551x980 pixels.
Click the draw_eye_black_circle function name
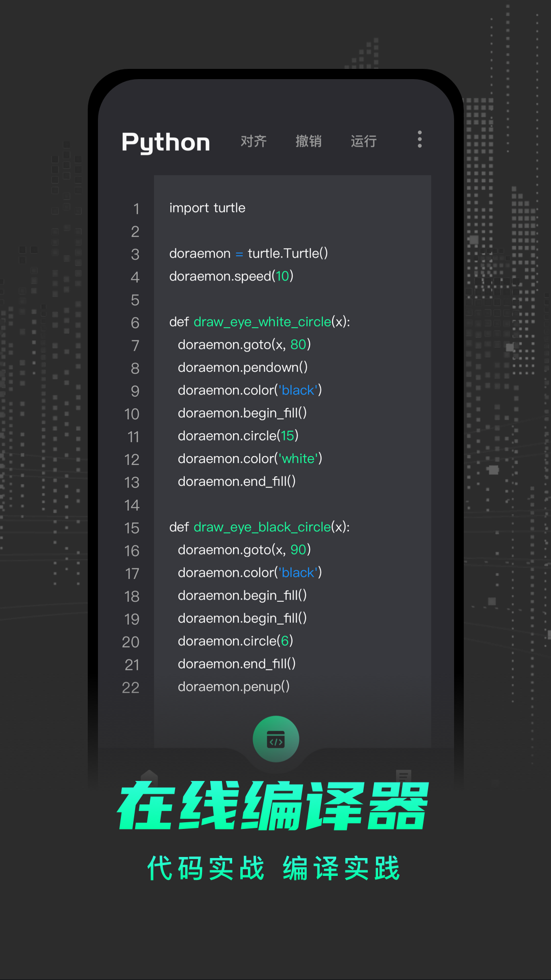coord(262,527)
